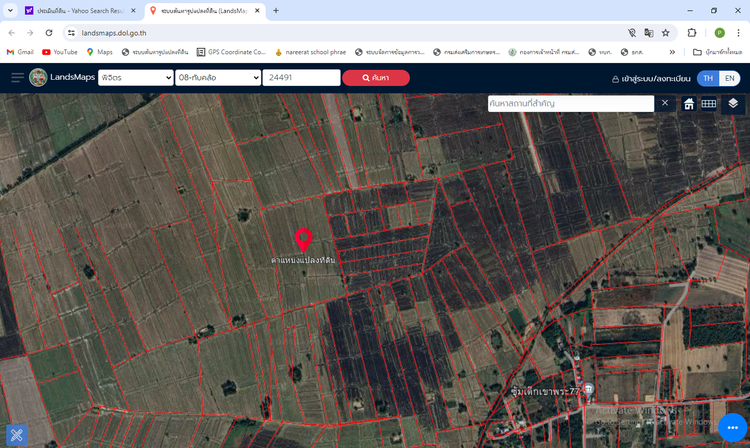This screenshot has height=448, width=750.
Task: Open the drawing tools button at bottom left
Action: click(x=15, y=434)
